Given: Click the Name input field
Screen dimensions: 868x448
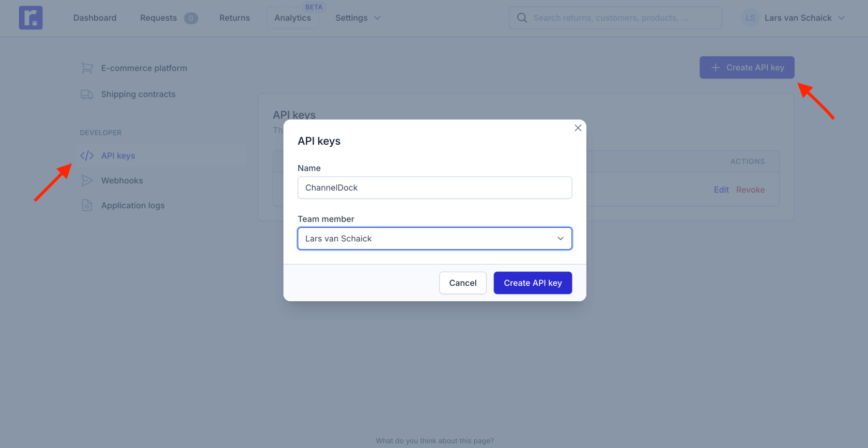Looking at the screenshot, I should (435, 188).
